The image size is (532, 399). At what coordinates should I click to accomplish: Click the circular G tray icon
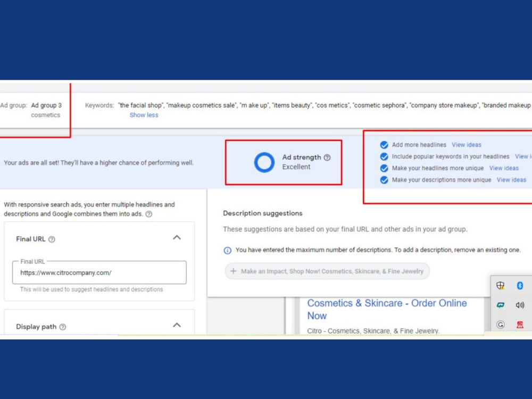[501, 325]
